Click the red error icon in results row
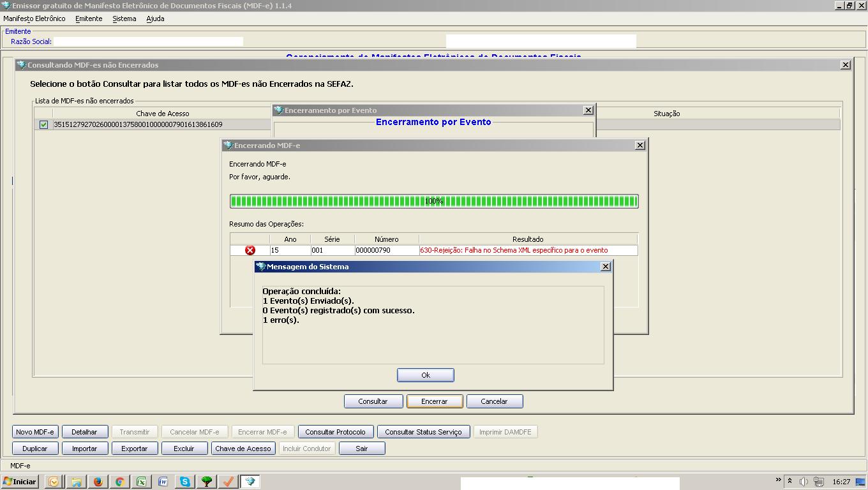Screen dimensions: 868x490 250,250
